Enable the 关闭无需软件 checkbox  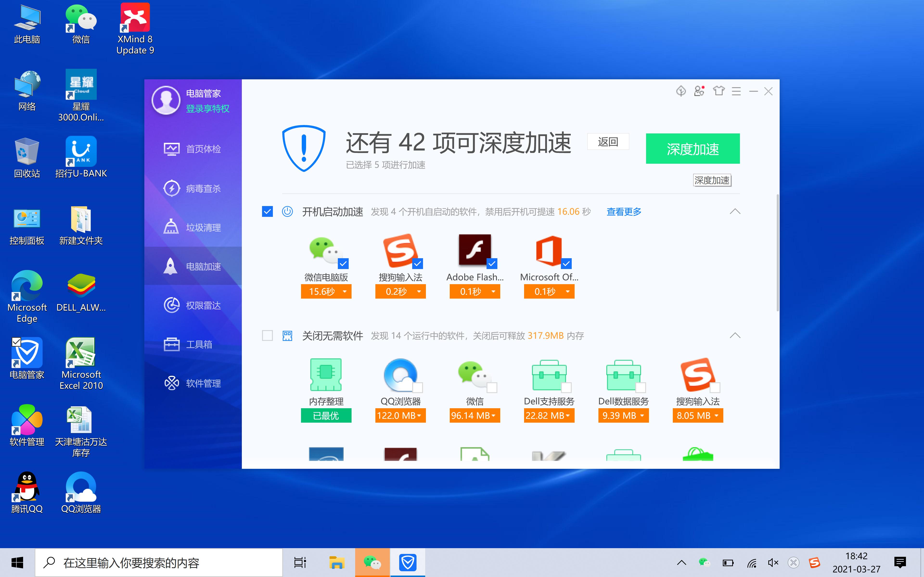coord(267,335)
